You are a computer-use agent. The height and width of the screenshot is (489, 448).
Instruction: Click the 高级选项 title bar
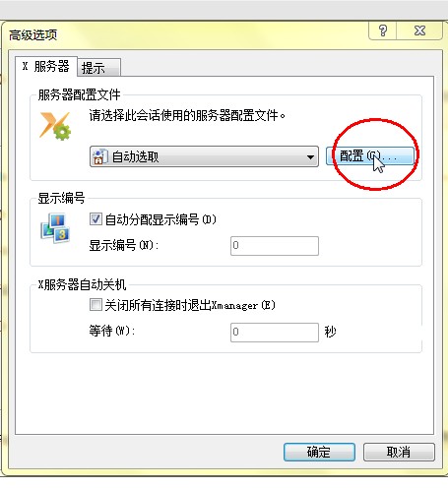(184, 34)
